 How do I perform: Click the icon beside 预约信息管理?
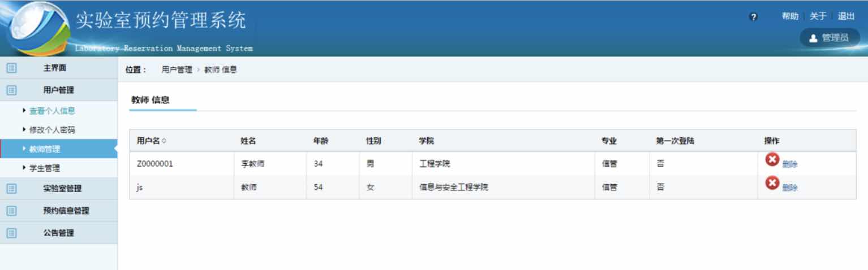(x=11, y=211)
